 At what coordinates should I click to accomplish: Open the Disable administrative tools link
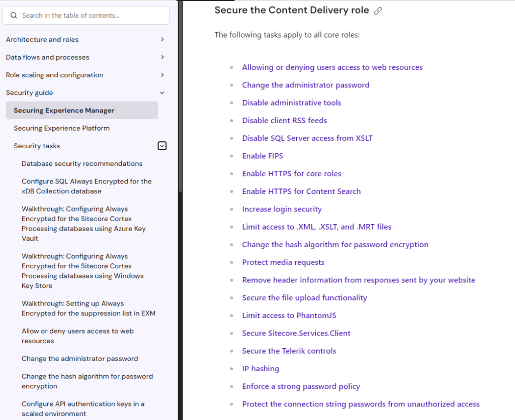(x=291, y=102)
